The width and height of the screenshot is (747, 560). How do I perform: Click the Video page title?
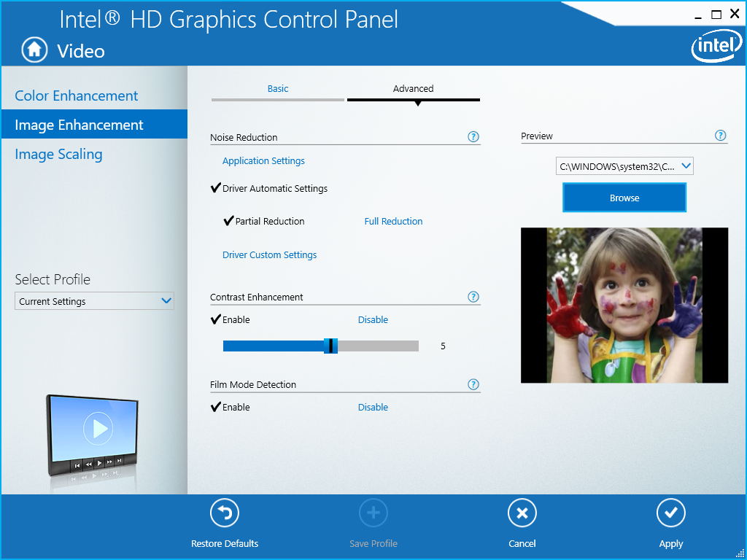(81, 51)
